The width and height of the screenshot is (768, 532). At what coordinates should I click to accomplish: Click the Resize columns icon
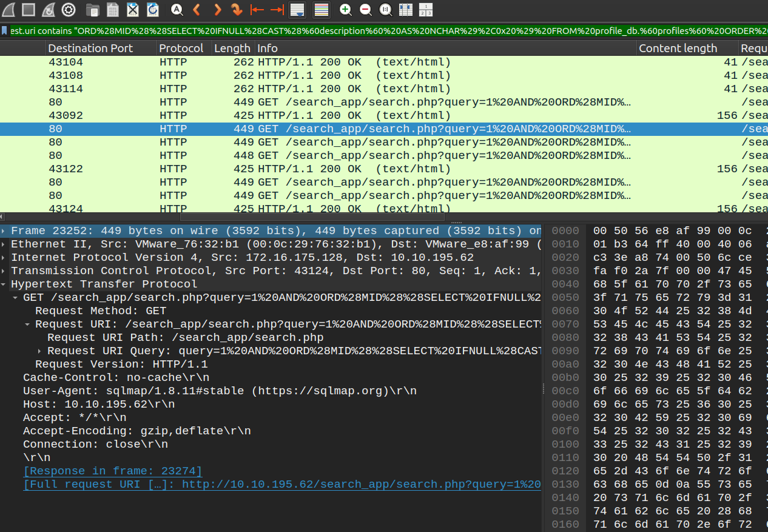pyautogui.click(x=405, y=9)
